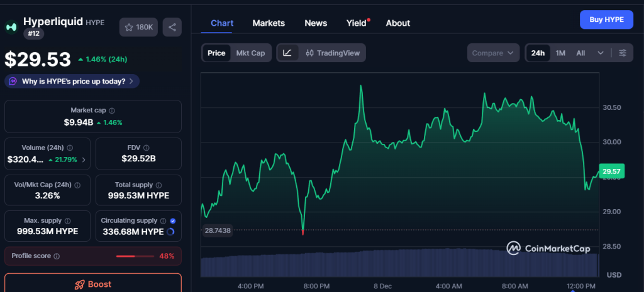Open the share icon button
Viewport: 644px width, 292px height.
pos(172,27)
